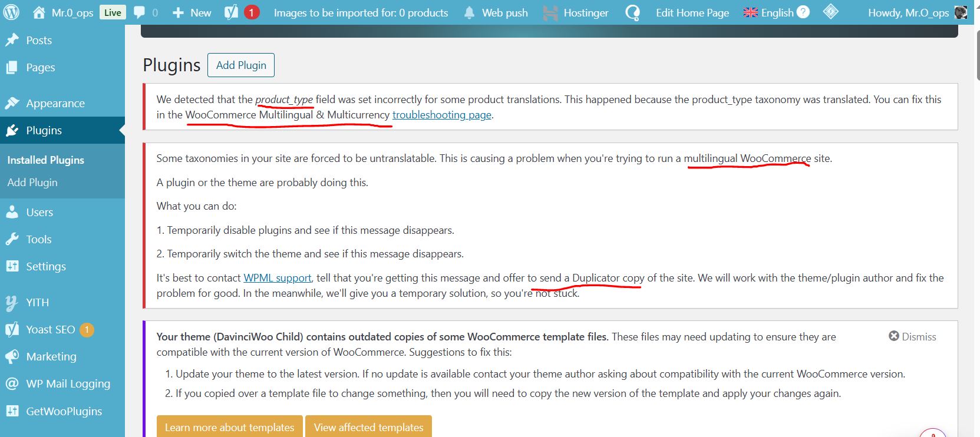Click Web push in admin bar
This screenshot has height=437, width=980.
pos(505,12)
